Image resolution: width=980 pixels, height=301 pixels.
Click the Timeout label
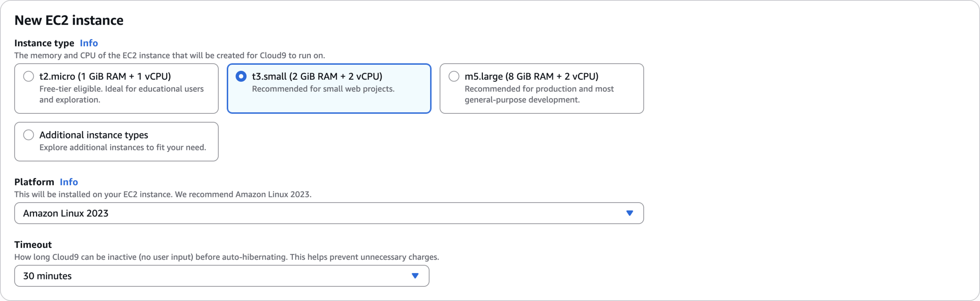(33, 245)
